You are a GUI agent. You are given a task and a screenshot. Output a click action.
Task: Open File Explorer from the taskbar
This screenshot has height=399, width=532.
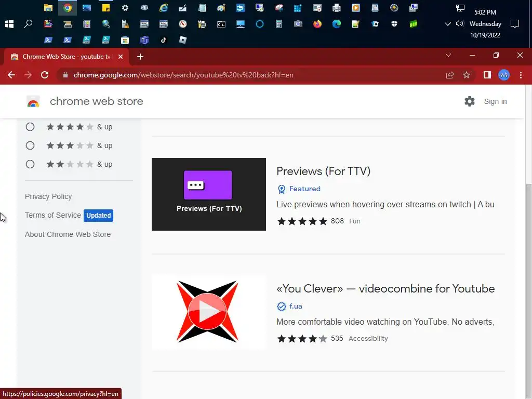click(x=48, y=8)
